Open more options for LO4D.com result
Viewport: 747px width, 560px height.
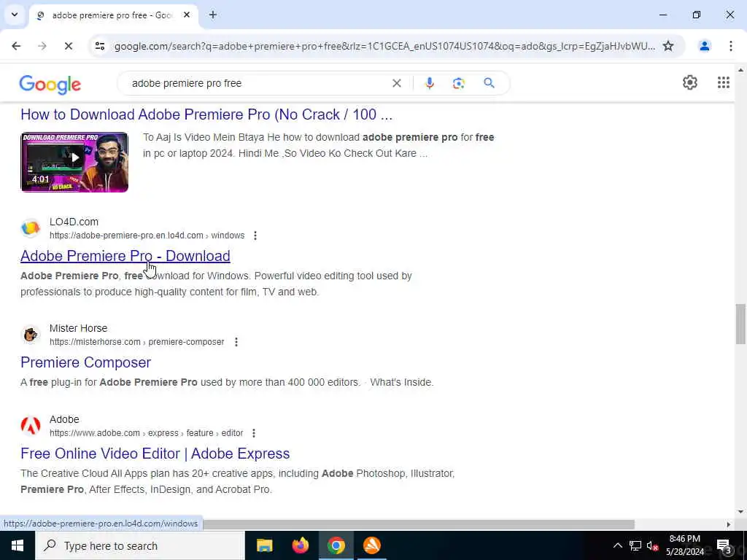tap(255, 236)
